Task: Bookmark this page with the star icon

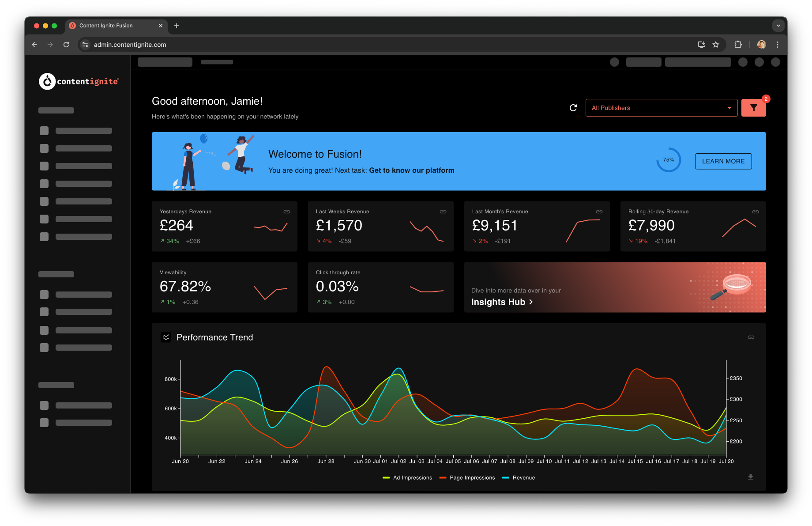Action: point(716,45)
